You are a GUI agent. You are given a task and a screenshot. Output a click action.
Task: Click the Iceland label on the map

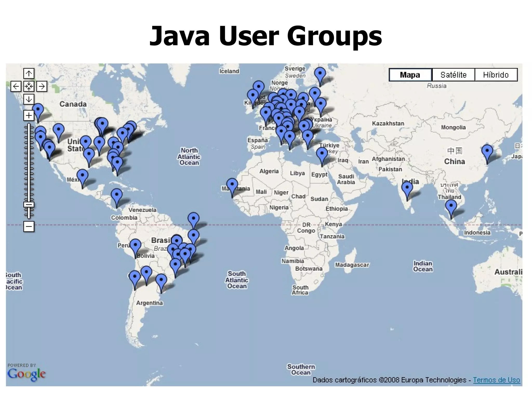tap(229, 71)
